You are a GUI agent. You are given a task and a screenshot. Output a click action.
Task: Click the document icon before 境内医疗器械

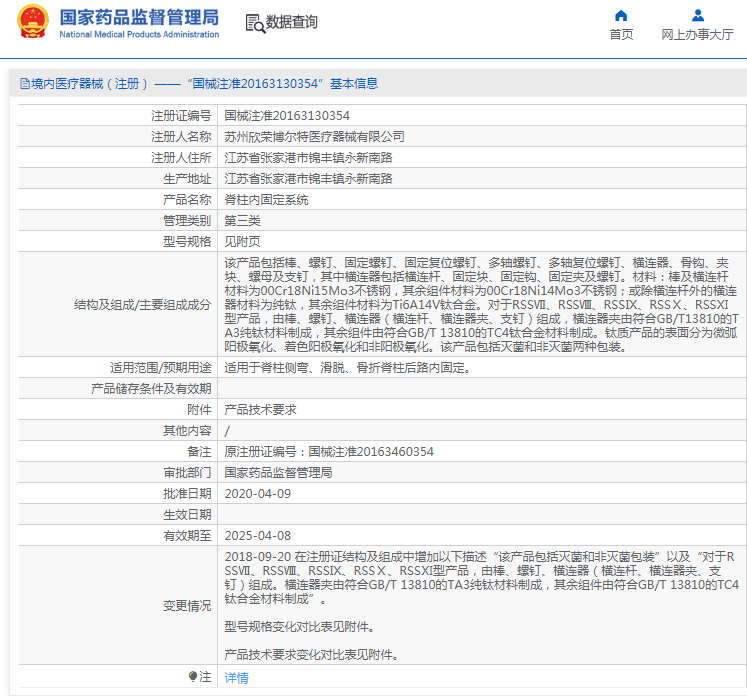[x=24, y=84]
